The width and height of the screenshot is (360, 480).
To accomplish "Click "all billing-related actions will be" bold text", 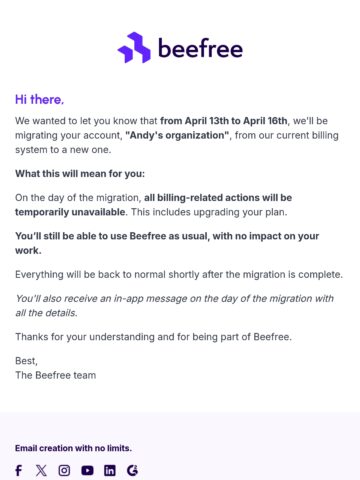I will pyautogui.click(x=218, y=198).
